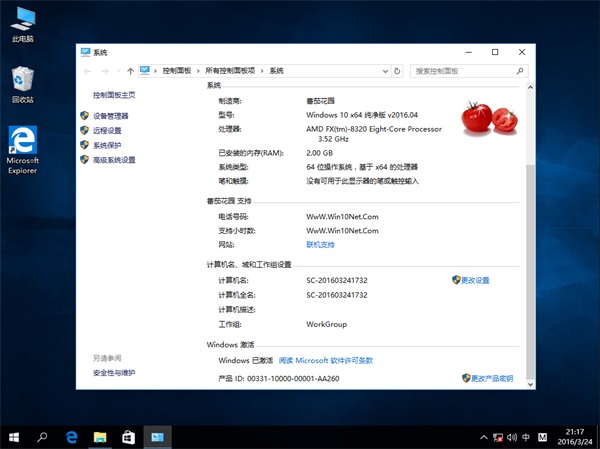Open the volume tray icon

(512, 437)
